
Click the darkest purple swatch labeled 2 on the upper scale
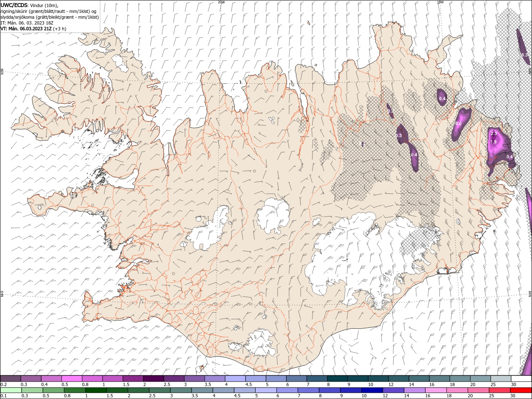click(154, 379)
